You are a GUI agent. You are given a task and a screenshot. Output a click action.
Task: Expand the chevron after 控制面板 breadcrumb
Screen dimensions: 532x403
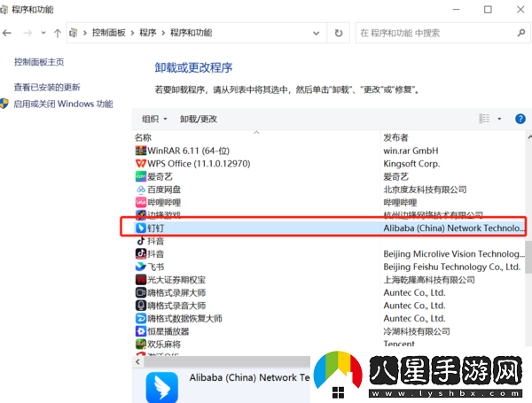133,33
